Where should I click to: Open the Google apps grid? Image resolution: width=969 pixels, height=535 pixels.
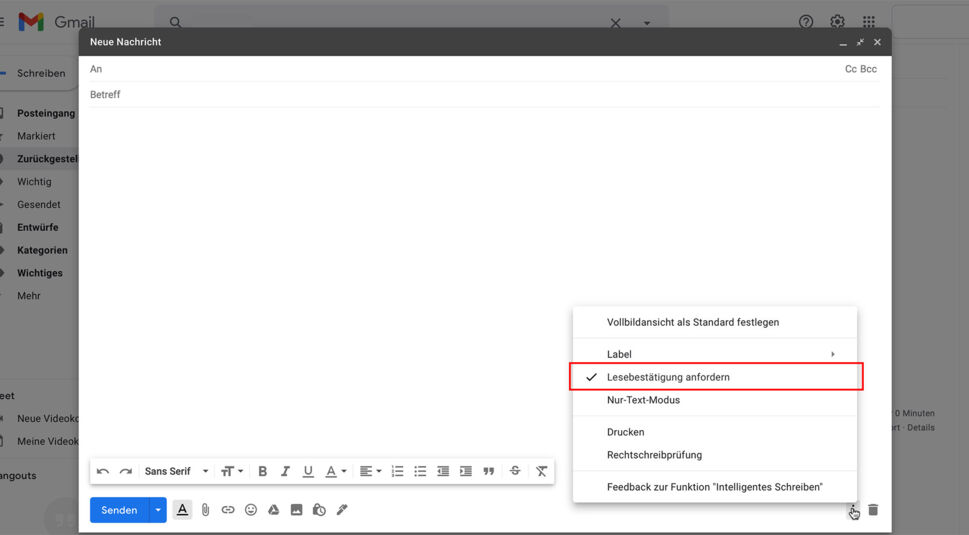tap(869, 22)
